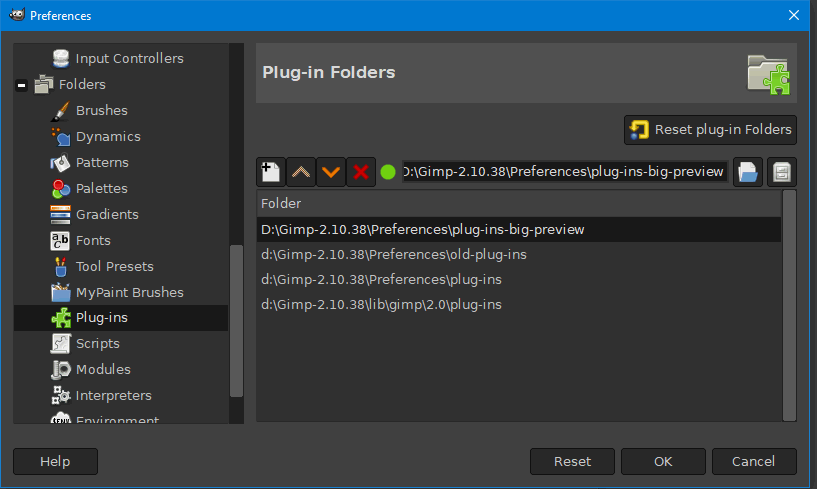Click the folder path text field
Screen dimensions: 817x489
[x=565, y=172]
